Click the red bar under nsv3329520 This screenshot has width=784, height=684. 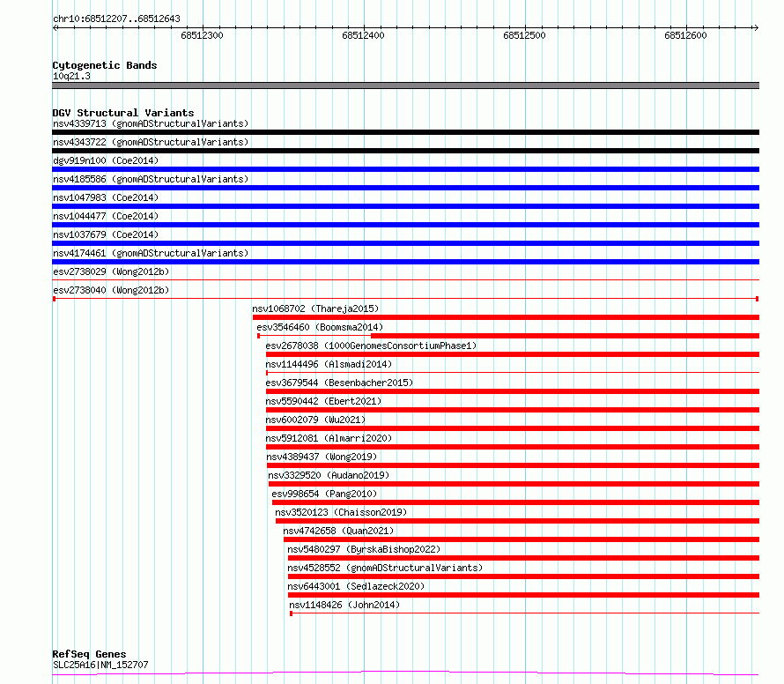[514, 485]
